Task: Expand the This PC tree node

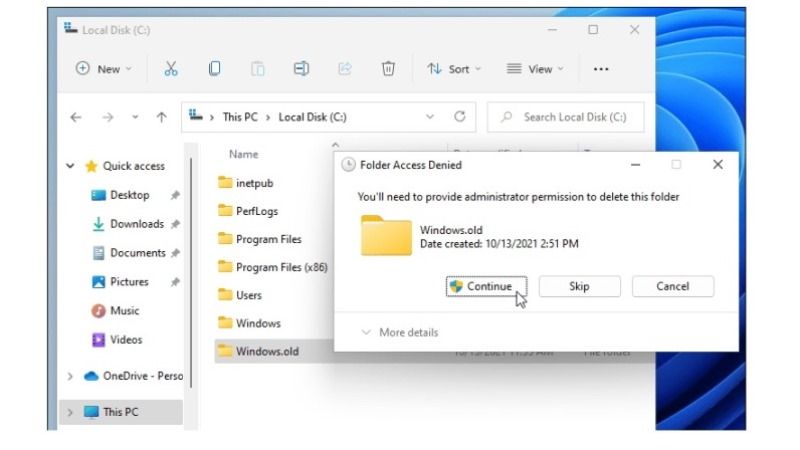Action: click(70, 412)
